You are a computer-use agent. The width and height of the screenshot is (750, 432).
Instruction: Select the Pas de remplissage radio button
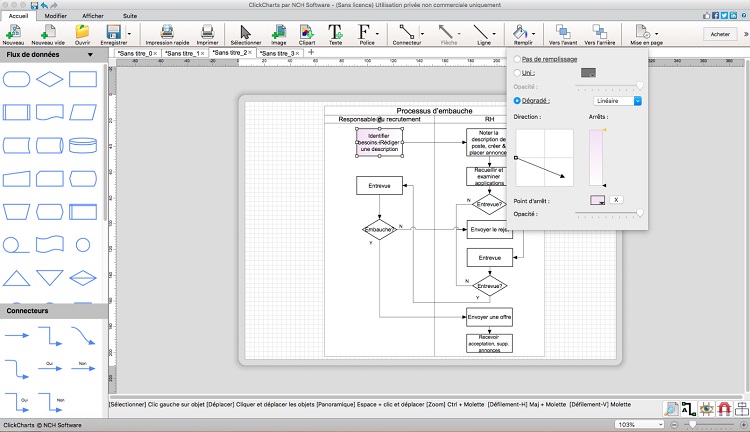click(x=516, y=60)
